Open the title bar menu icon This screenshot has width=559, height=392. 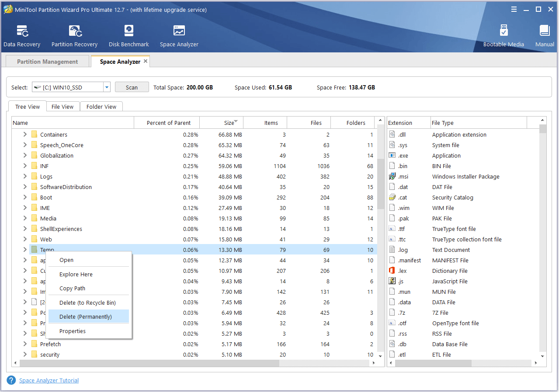click(x=513, y=10)
